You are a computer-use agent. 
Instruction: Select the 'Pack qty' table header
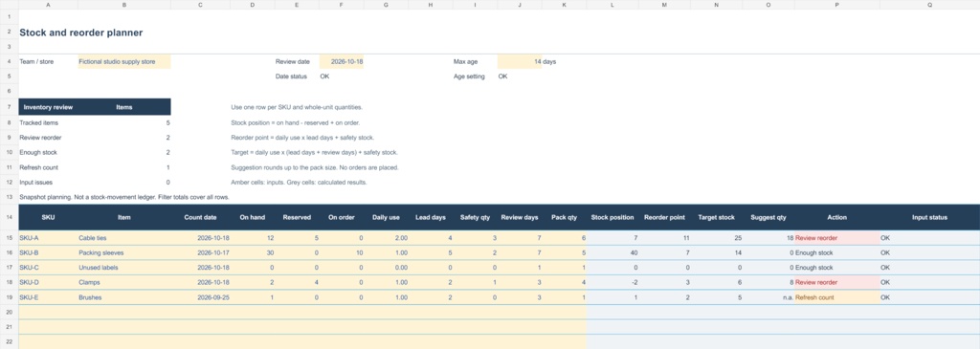[564, 217]
